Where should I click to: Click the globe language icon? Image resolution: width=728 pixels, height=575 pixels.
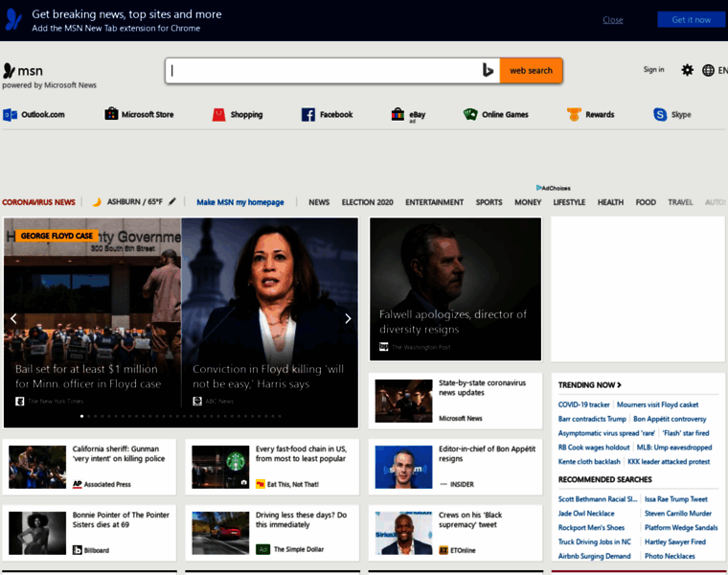click(x=708, y=70)
